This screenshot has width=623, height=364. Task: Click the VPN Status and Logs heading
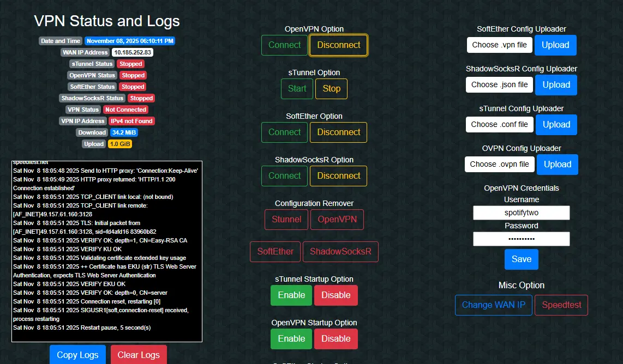107,21
